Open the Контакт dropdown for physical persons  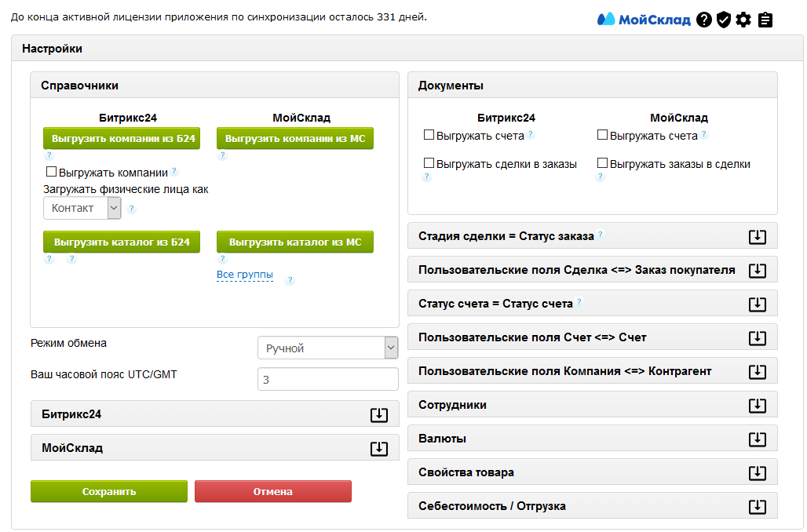(82, 208)
